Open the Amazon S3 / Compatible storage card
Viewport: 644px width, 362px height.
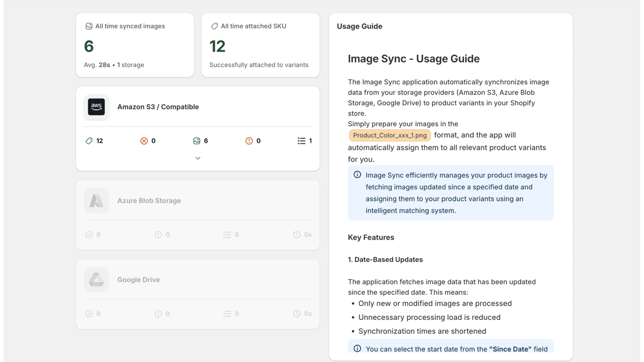[x=158, y=107]
